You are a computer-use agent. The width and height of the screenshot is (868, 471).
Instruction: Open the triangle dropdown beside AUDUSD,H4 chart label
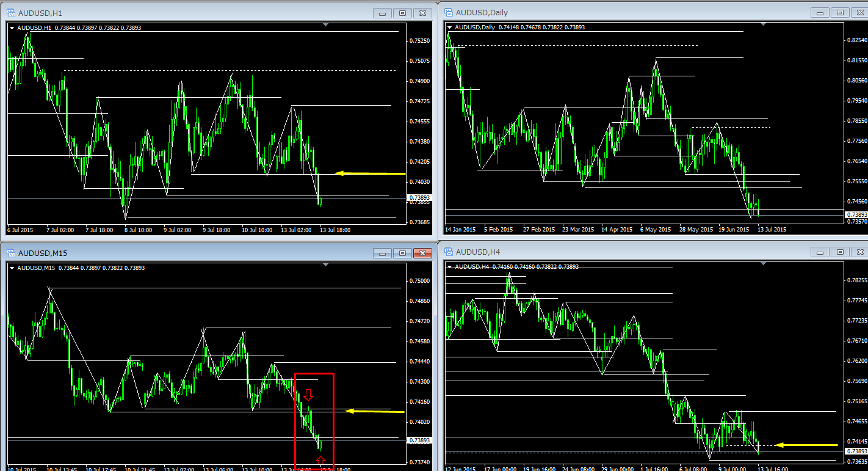click(450, 267)
